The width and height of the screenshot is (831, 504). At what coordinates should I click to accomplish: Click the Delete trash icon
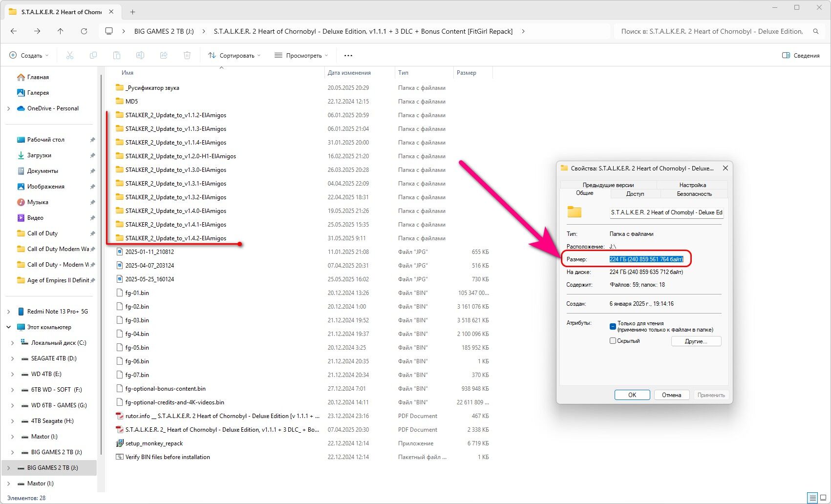tap(187, 56)
